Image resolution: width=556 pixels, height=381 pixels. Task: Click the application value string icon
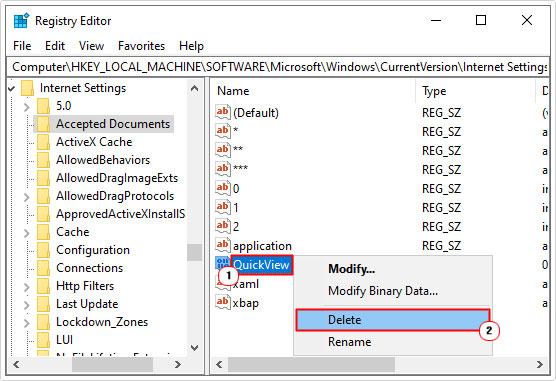(x=223, y=245)
